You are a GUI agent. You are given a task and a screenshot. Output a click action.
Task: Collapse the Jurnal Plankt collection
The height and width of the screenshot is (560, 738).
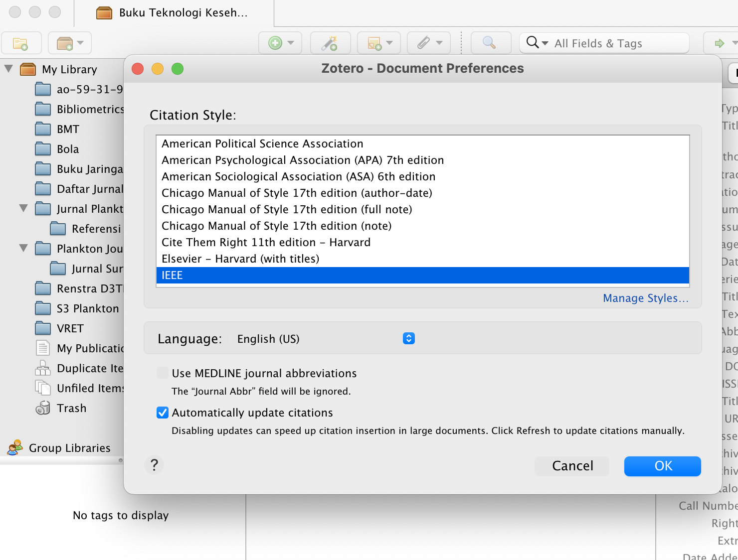(23, 208)
